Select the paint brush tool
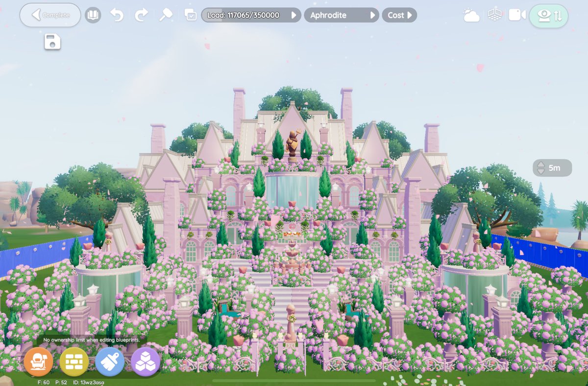Screen dimensions: 588x386 click(x=110, y=362)
